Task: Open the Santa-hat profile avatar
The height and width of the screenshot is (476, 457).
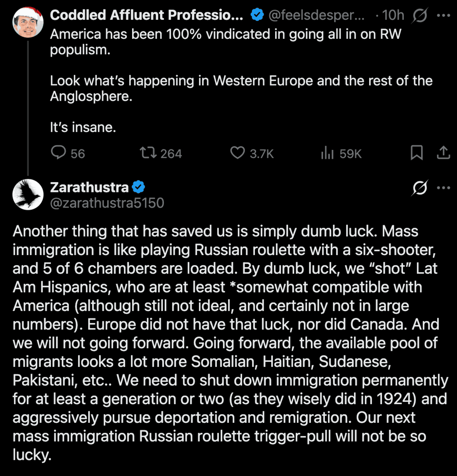Action: click(x=28, y=22)
